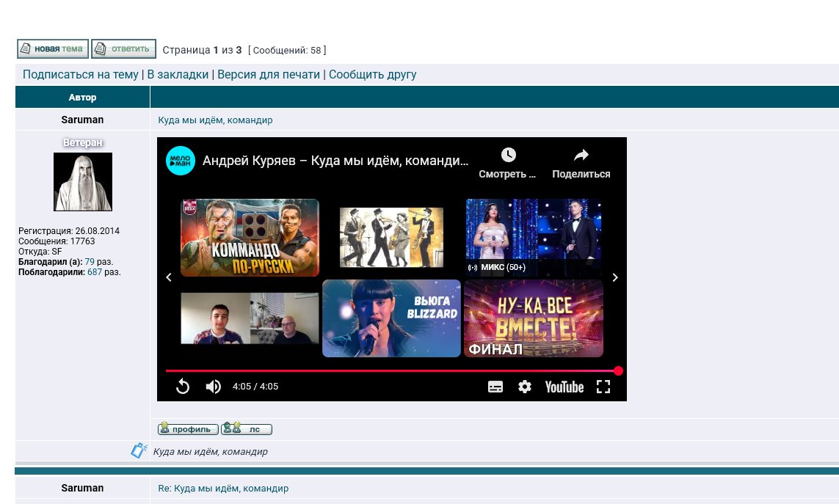
Task: Show next suggested videos
Action: (x=615, y=277)
